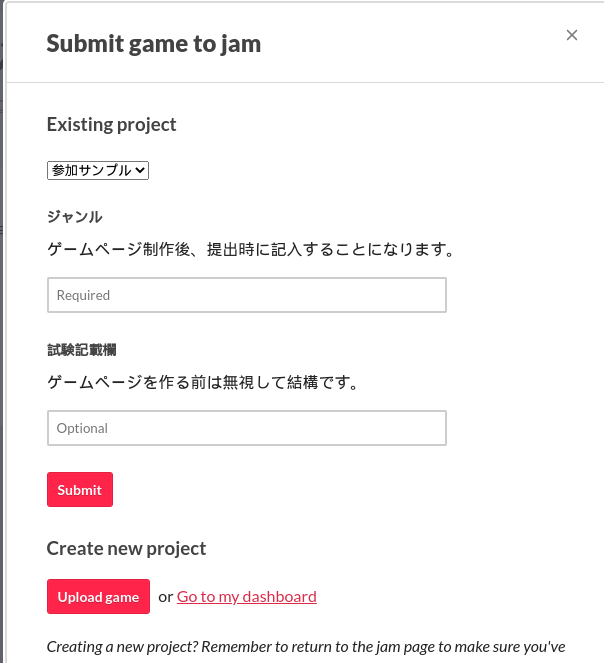Focus the ジャンル Required input field
The height and width of the screenshot is (663, 604).
click(246, 295)
